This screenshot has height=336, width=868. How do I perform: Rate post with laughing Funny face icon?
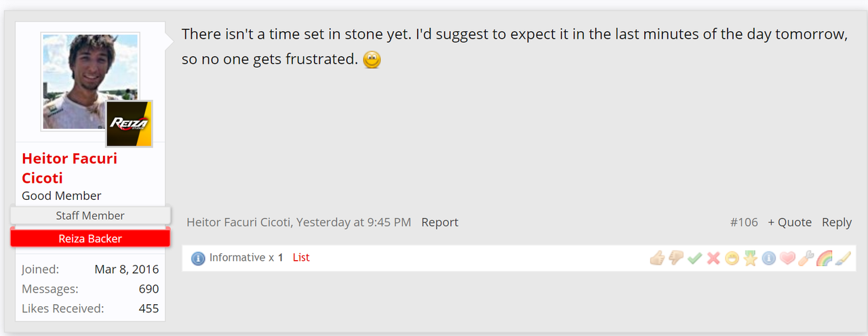point(732,258)
